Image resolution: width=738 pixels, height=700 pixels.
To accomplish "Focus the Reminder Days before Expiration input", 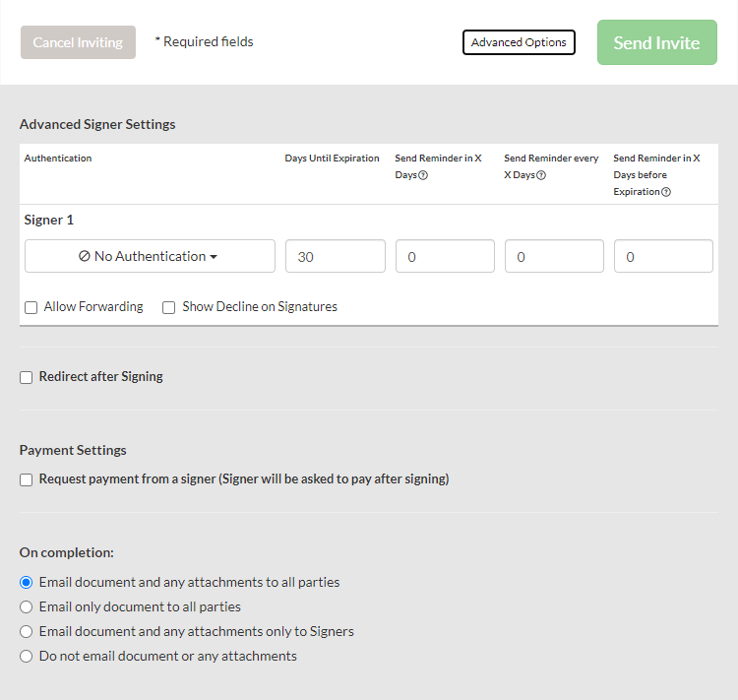I will click(663, 256).
